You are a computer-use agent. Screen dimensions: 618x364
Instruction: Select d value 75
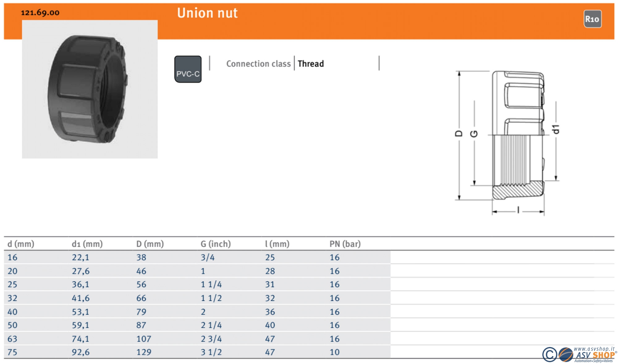12,352
